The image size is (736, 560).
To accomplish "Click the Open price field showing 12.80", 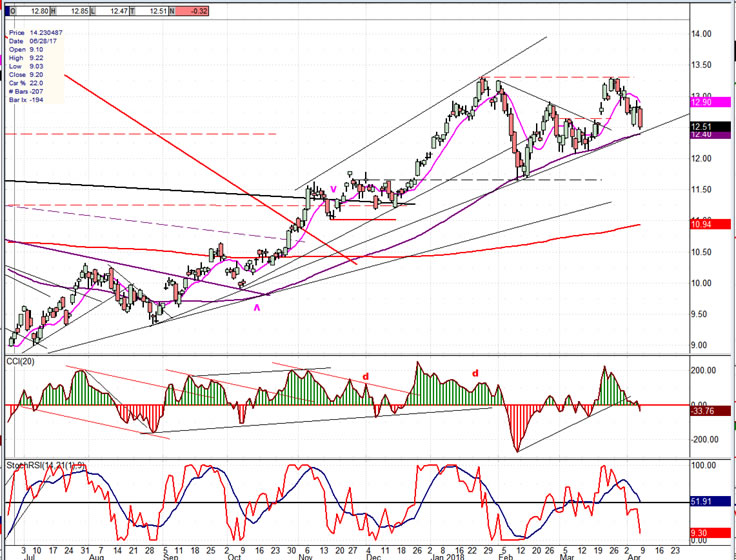I will (x=34, y=11).
